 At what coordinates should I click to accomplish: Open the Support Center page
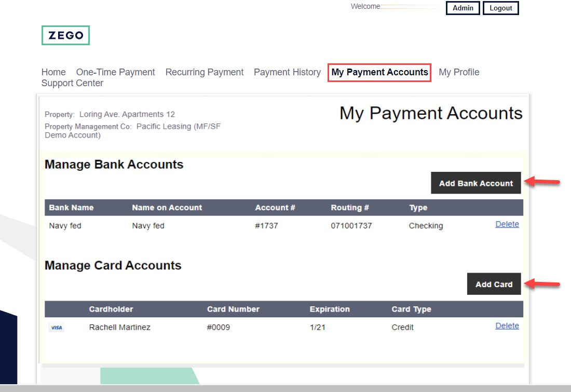pyautogui.click(x=72, y=83)
